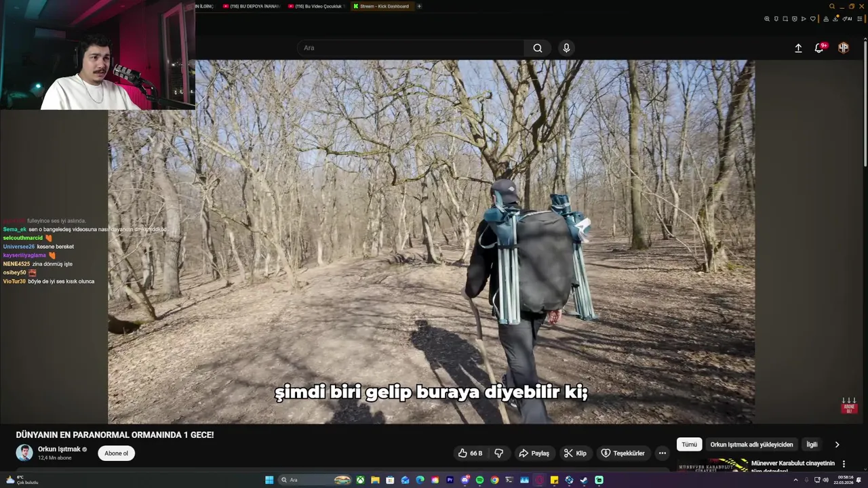Open Adobe Premiere Pro from taskbar

(450, 480)
